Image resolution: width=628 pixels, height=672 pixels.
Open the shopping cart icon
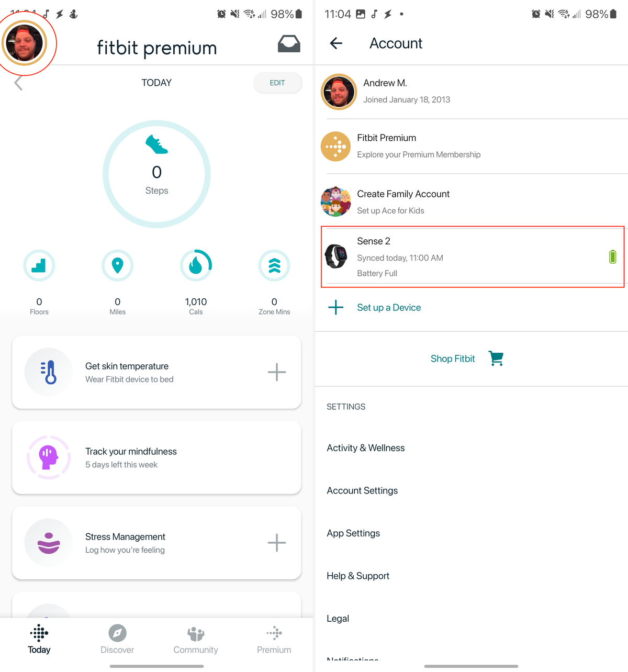[496, 359]
